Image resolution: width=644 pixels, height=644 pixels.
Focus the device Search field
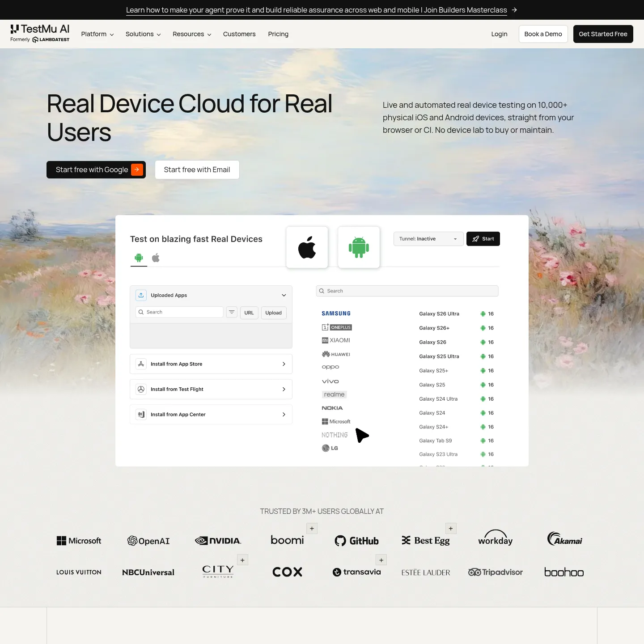click(407, 291)
